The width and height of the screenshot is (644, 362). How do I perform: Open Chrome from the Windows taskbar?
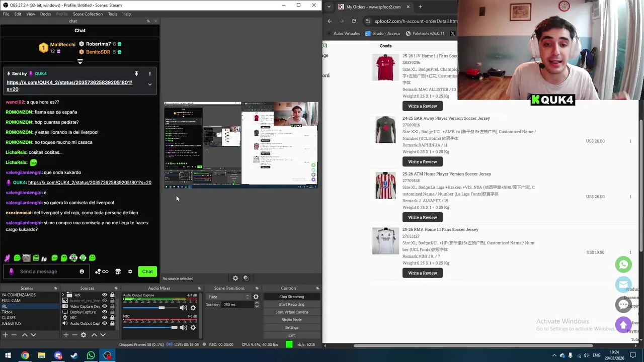[x=25, y=355]
